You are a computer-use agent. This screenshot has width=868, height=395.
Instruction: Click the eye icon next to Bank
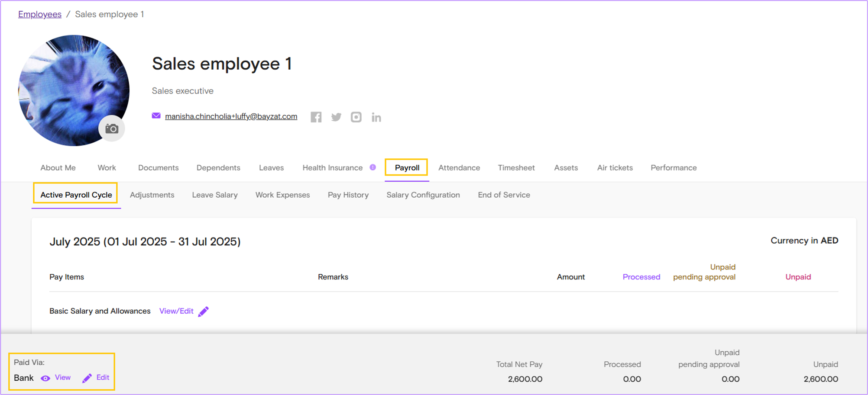click(45, 378)
